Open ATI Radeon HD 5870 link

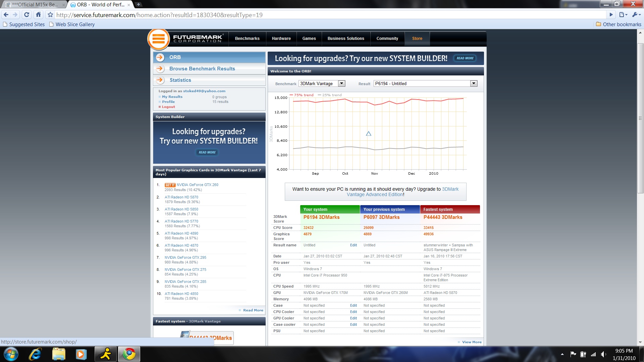click(181, 197)
